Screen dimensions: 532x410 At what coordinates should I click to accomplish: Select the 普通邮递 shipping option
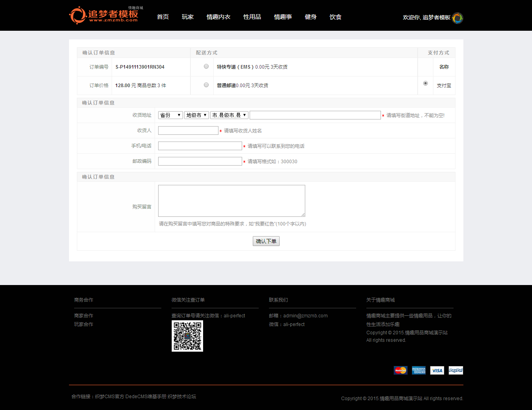click(206, 85)
